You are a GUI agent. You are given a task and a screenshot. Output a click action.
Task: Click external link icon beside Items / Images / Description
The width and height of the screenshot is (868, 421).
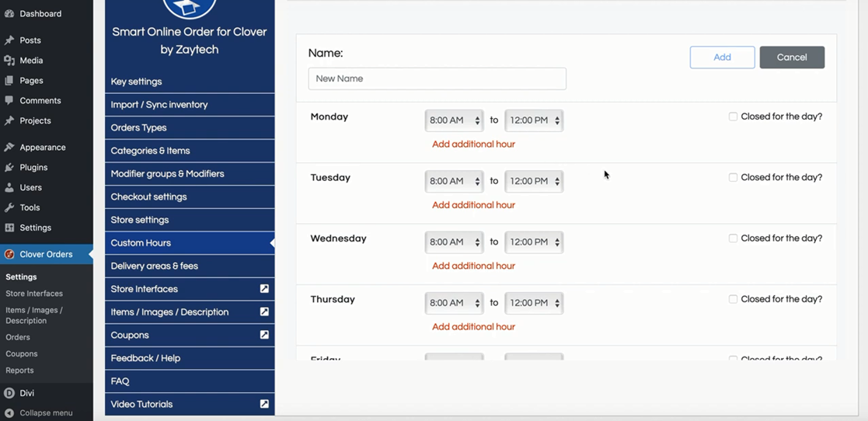pos(265,312)
